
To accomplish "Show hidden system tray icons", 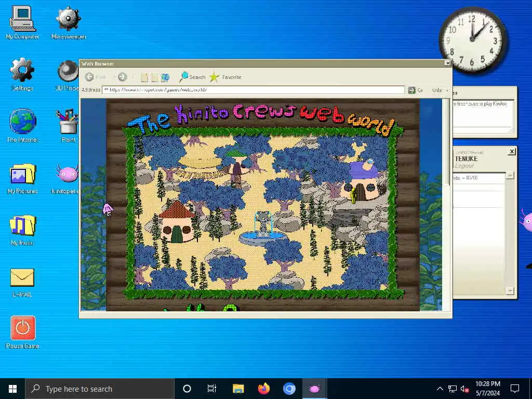I will tap(440, 389).
